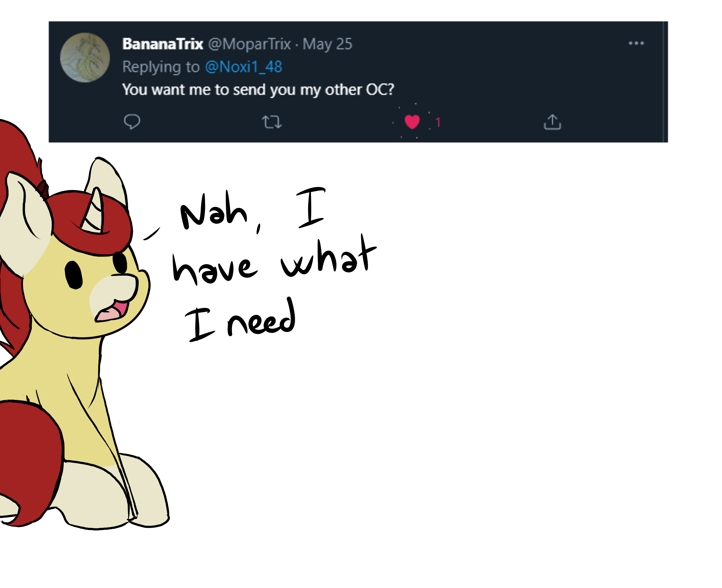Unlike the tweet via the heart icon
722x588 pixels.
coord(412,122)
